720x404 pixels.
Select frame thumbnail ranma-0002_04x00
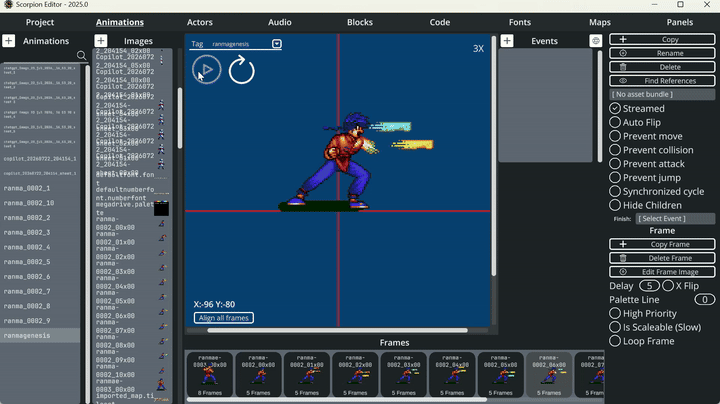pos(452,375)
